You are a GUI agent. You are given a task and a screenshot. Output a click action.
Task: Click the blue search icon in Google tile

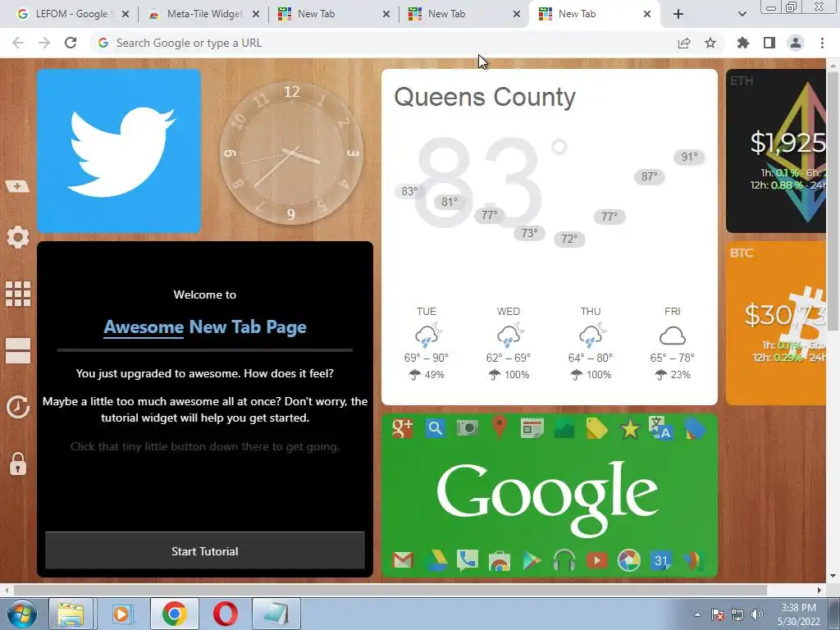tap(435, 428)
